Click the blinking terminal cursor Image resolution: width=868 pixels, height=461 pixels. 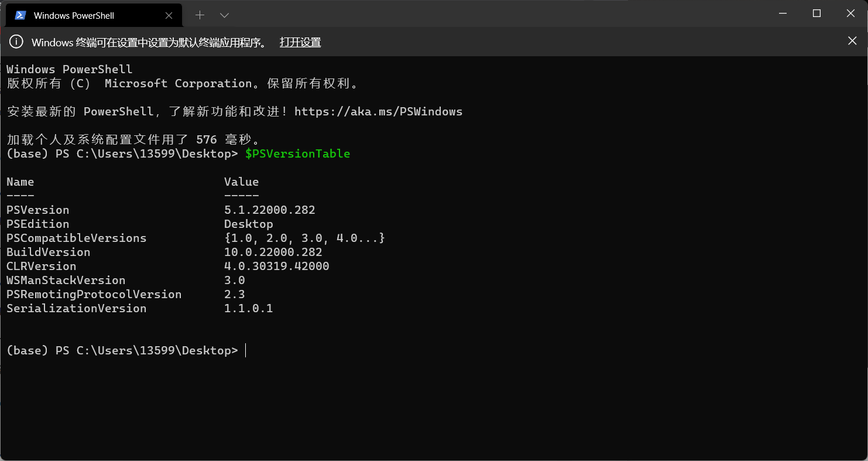[245, 350]
